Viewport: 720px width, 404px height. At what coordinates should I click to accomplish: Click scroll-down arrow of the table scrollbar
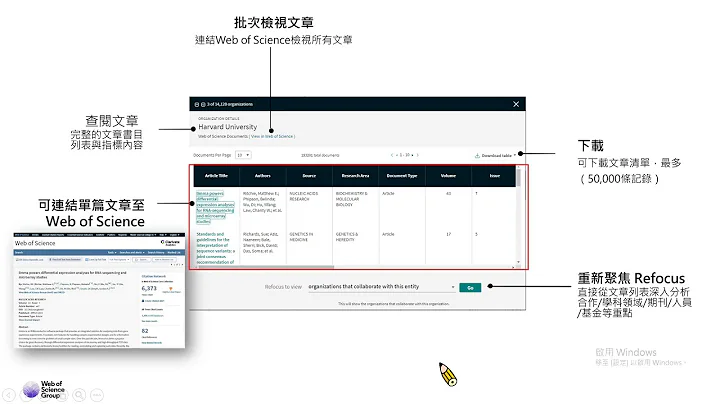(518, 262)
